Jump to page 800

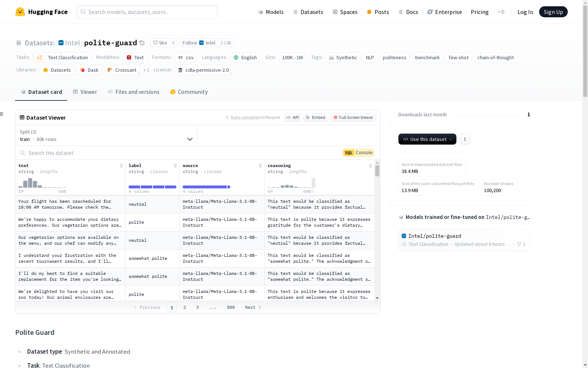point(231,307)
